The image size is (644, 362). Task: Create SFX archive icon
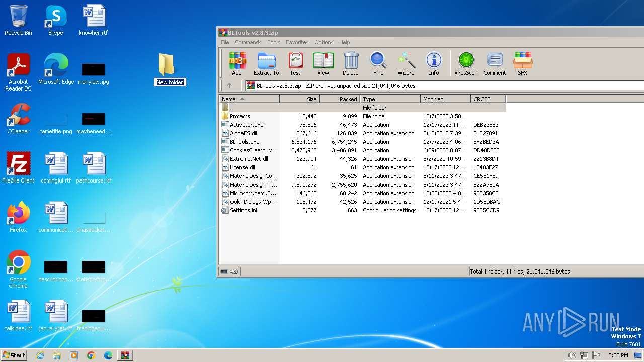pyautogui.click(x=523, y=64)
